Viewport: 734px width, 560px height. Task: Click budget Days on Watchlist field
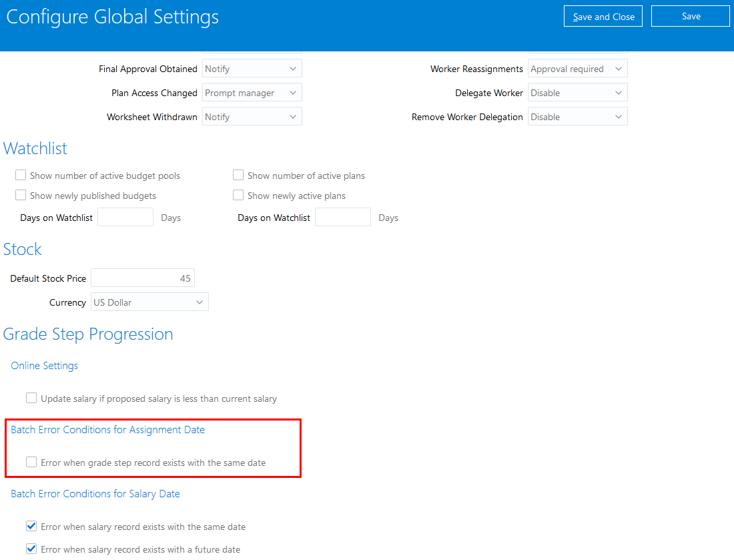125,218
